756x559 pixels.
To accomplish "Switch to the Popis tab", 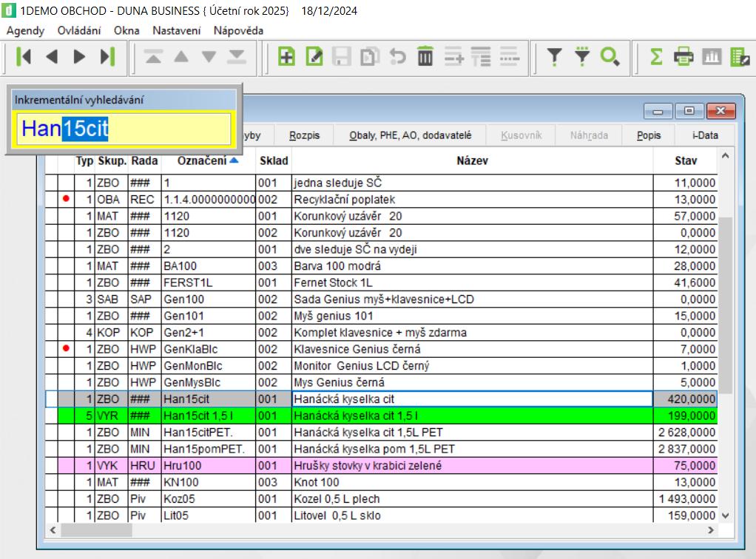I will tap(649, 135).
